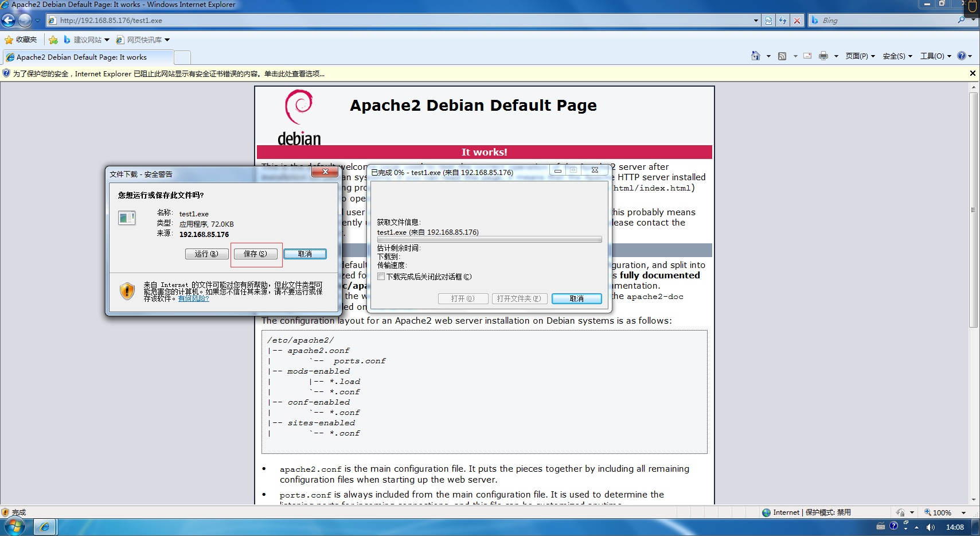Open a new tab with the blank tab button

pyautogui.click(x=182, y=57)
